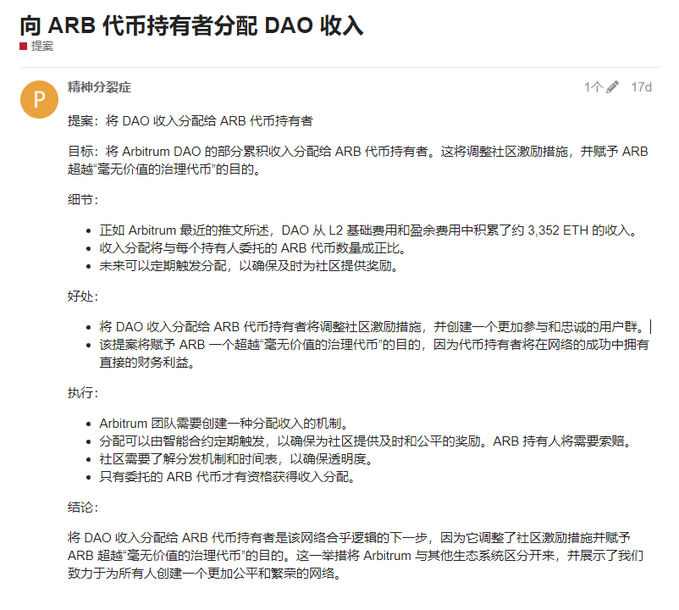Select the '细节:' heading
This screenshot has height=610, width=679.
(83, 200)
